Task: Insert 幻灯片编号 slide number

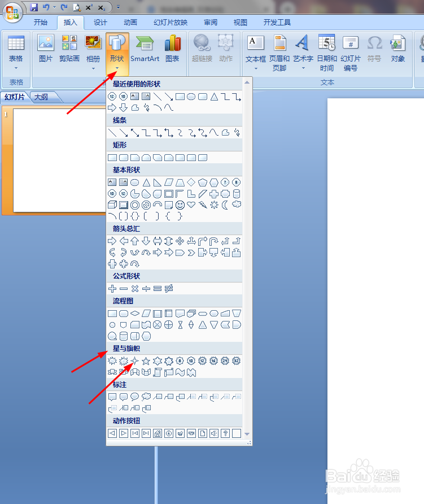Action: pos(351,53)
